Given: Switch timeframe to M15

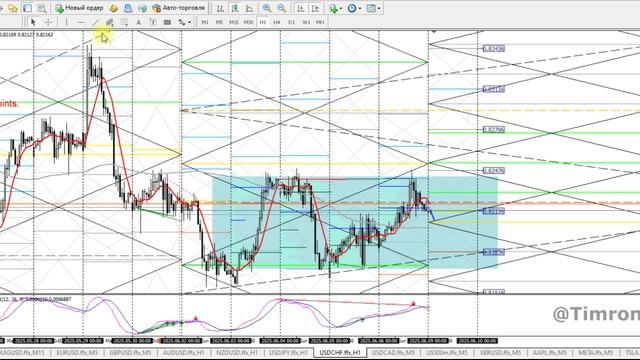Looking at the screenshot, I should click(233, 22).
